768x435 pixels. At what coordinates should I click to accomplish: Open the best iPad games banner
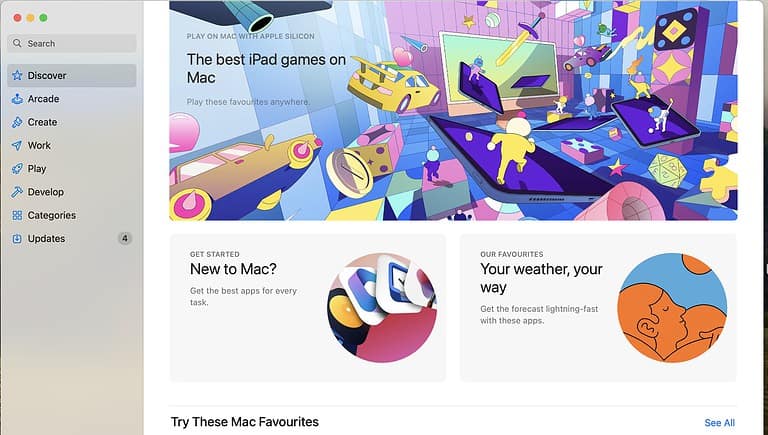click(x=453, y=111)
